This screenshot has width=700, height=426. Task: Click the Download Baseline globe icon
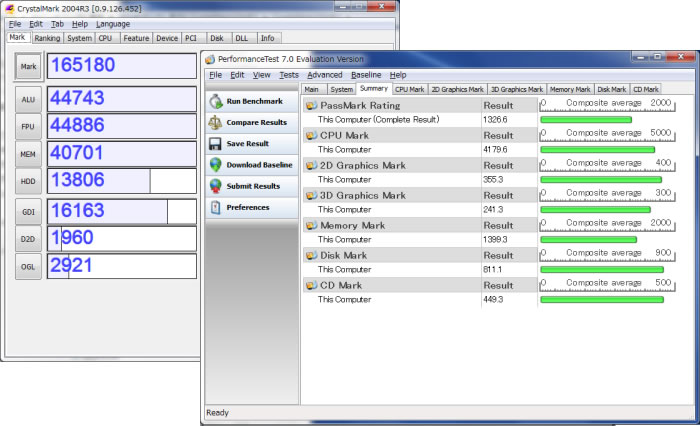coord(216,165)
